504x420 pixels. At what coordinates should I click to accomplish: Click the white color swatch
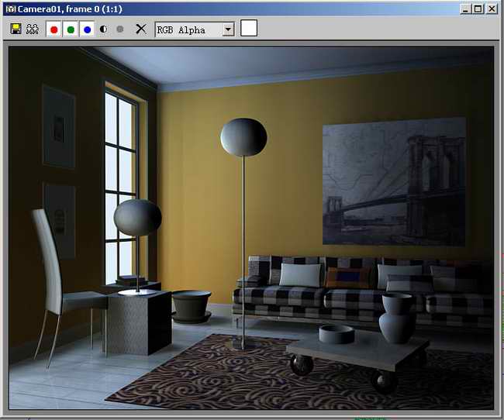pos(249,28)
